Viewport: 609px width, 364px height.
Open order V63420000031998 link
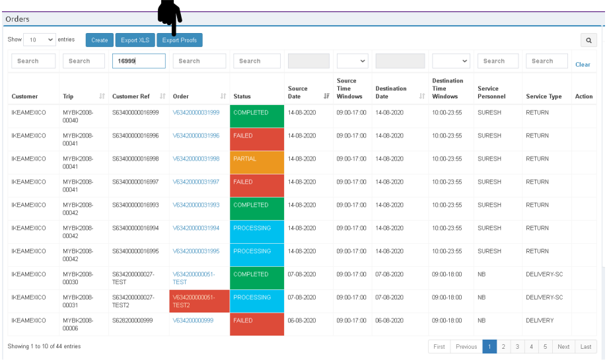pos(196,159)
